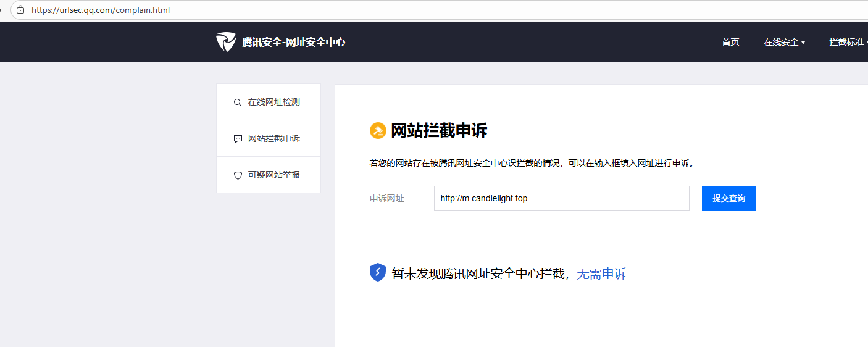The height and width of the screenshot is (347, 868).
Task: Go to 首页 in the top navigation
Action: [730, 42]
